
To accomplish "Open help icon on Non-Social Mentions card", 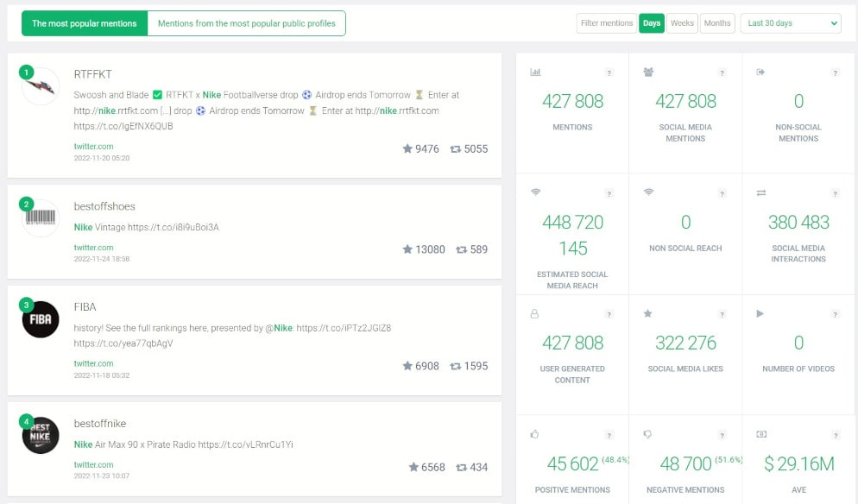I will click(835, 72).
